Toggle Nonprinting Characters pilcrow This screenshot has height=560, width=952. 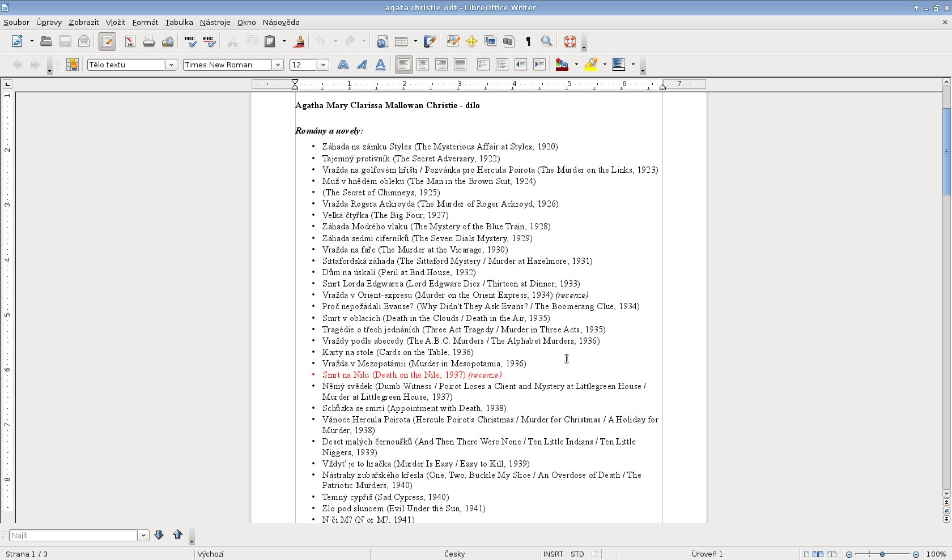tap(528, 41)
